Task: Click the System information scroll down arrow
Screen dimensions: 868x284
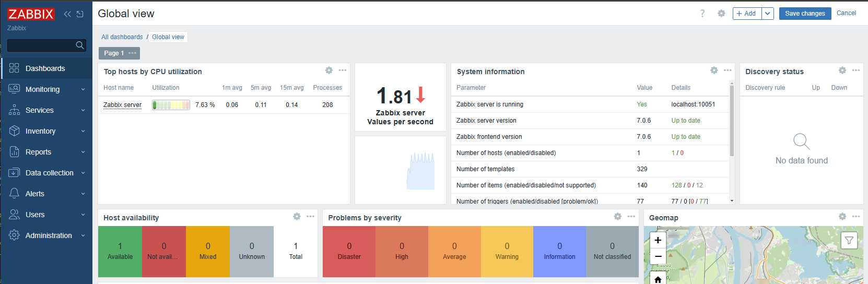Action: [x=732, y=201]
